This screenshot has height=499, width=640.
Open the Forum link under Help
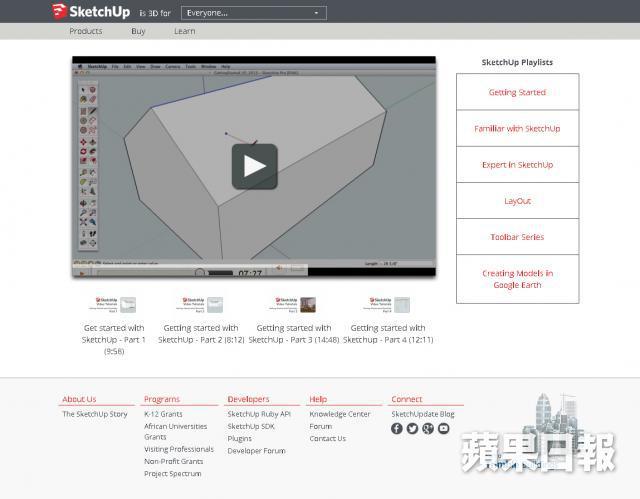point(321,426)
